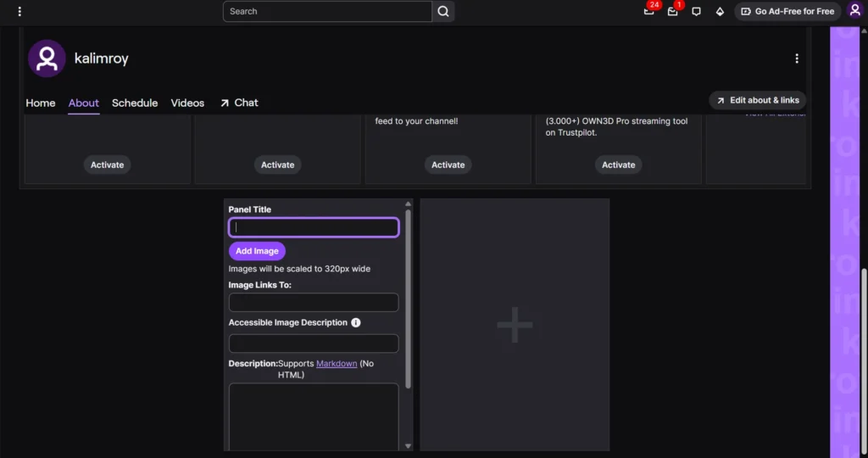Click the panel editor scrollbar down arrow

point(408,446)
